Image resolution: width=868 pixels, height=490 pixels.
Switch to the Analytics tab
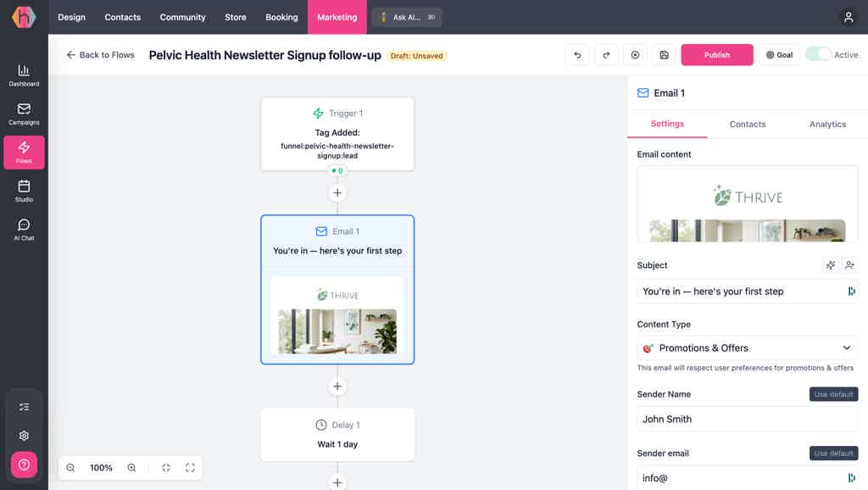point(827,124)
